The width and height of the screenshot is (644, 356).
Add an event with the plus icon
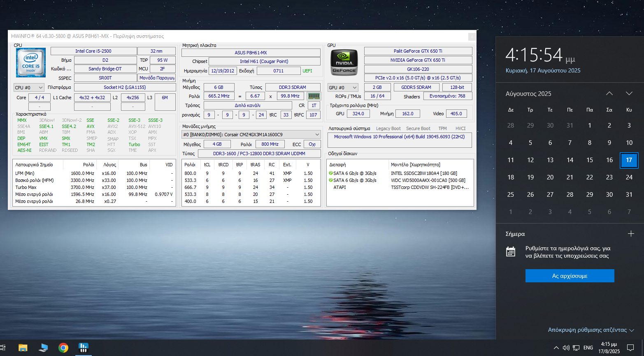click(631, 234)
